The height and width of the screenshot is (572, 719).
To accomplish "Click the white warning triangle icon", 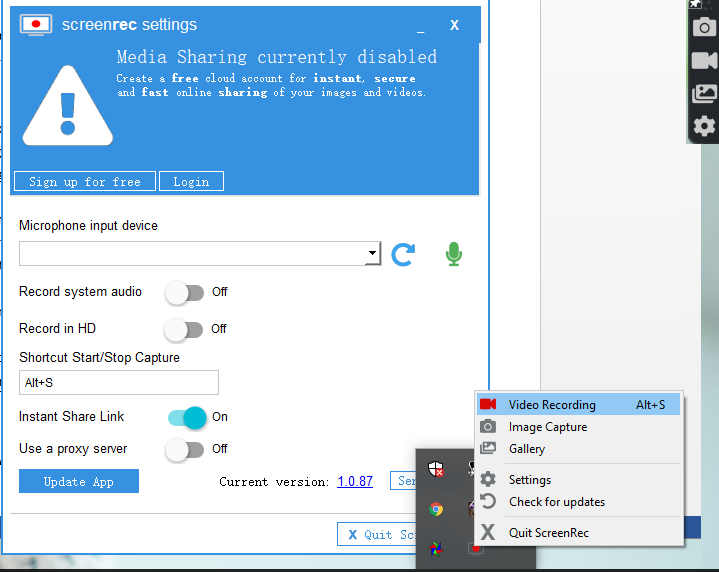I will pyautogui.click(x=68, y=106).
